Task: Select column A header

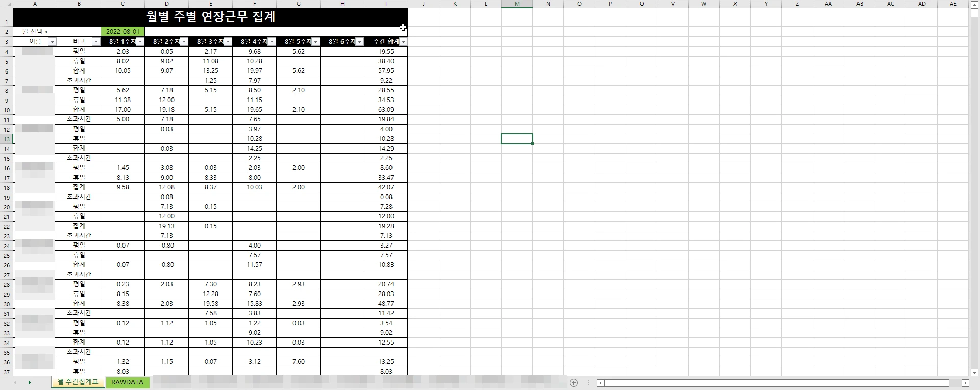Action: [35, 4]
